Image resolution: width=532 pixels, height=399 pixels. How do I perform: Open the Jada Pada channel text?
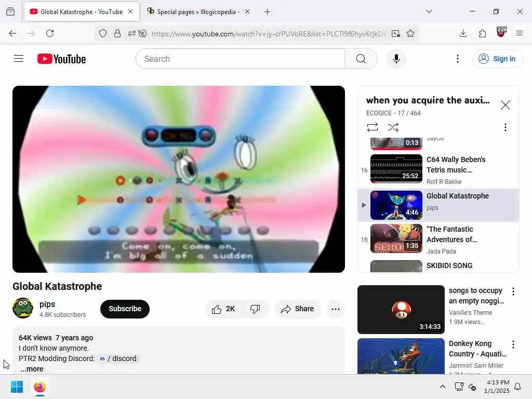(441, 251)
